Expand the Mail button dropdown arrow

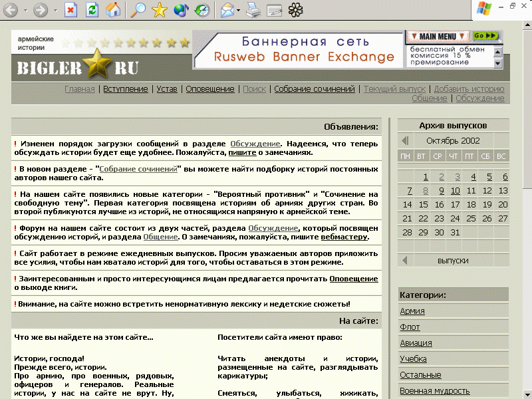238,11
